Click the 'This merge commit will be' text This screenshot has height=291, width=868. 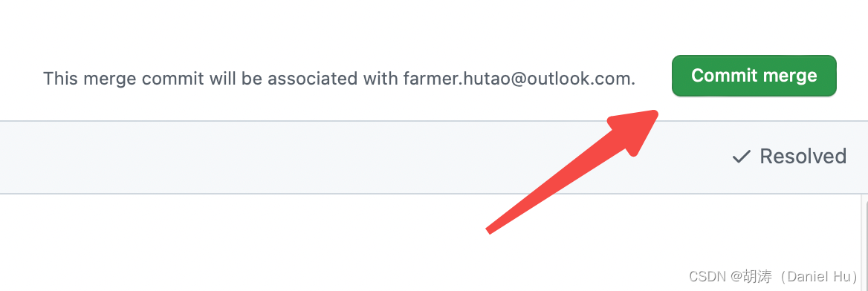(140, 79)
